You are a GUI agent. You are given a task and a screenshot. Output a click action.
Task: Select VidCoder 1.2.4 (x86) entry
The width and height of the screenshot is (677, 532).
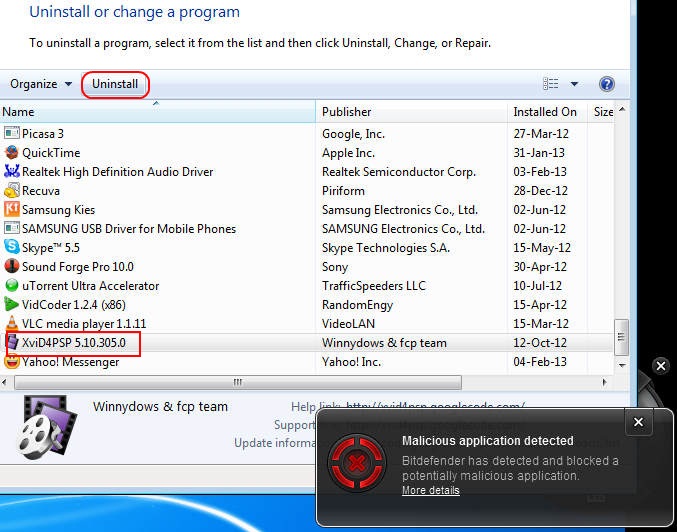pos(74,304)
